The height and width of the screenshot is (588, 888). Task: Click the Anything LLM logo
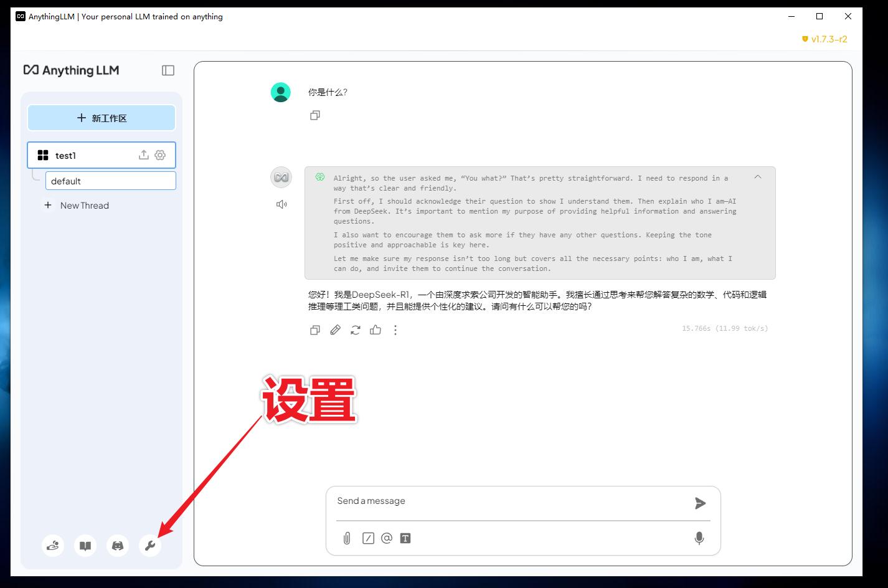click(x=71, y=70)
